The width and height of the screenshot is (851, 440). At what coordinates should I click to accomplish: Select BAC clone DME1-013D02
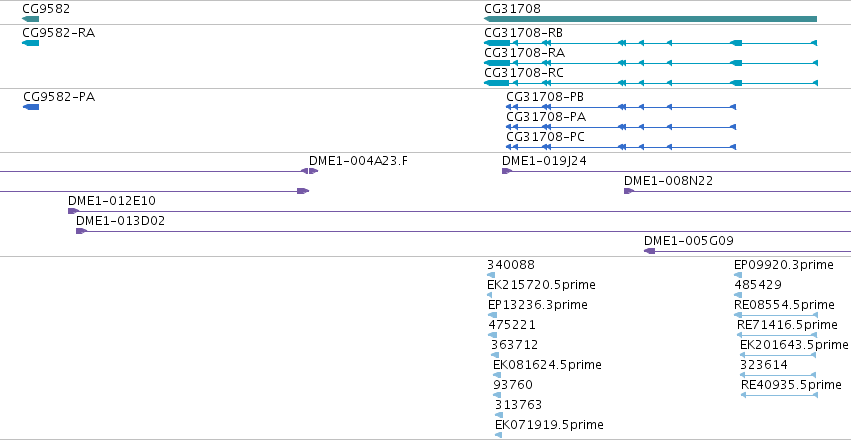tap(120, 221)
